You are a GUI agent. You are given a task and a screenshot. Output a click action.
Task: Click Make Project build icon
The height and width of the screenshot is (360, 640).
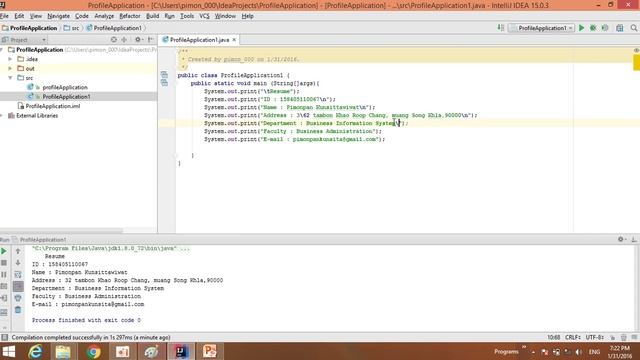(x=501, y=28)
